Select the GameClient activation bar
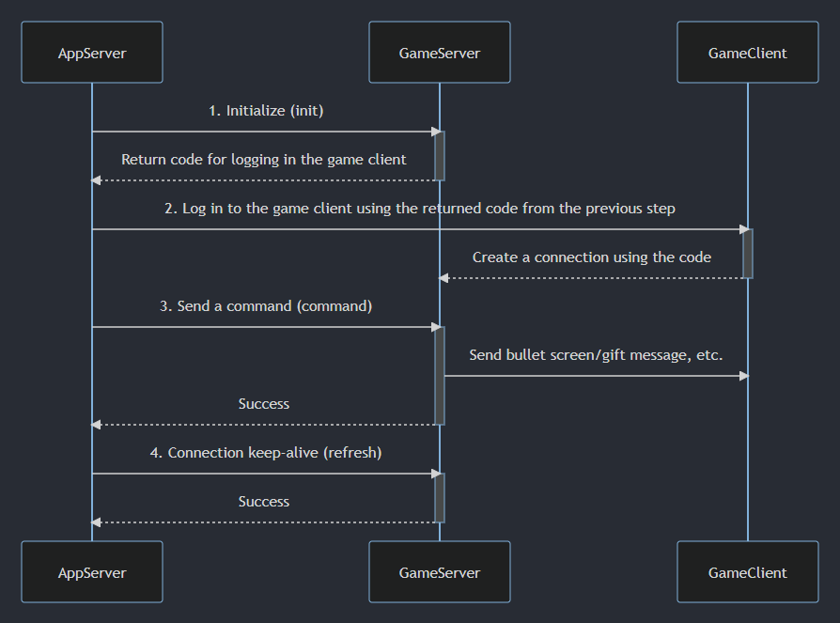The image size is (840, 623). [748, 254]
